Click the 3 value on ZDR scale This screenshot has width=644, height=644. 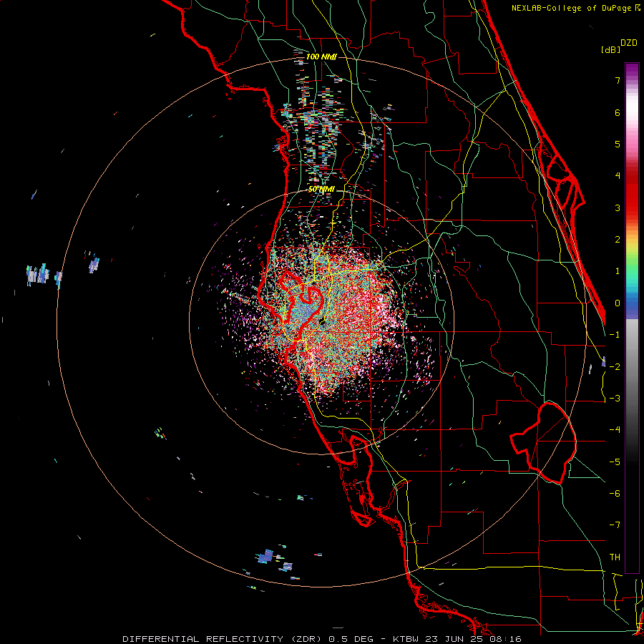[x=618, y=208]
